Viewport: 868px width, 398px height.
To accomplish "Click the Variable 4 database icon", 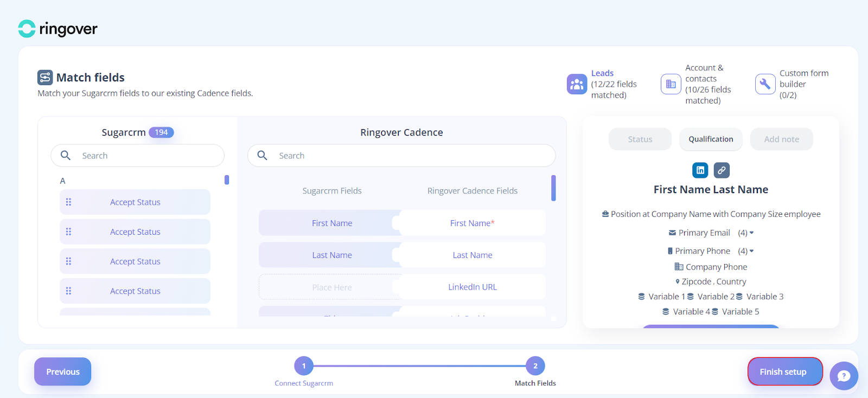I will pos(666,312).
